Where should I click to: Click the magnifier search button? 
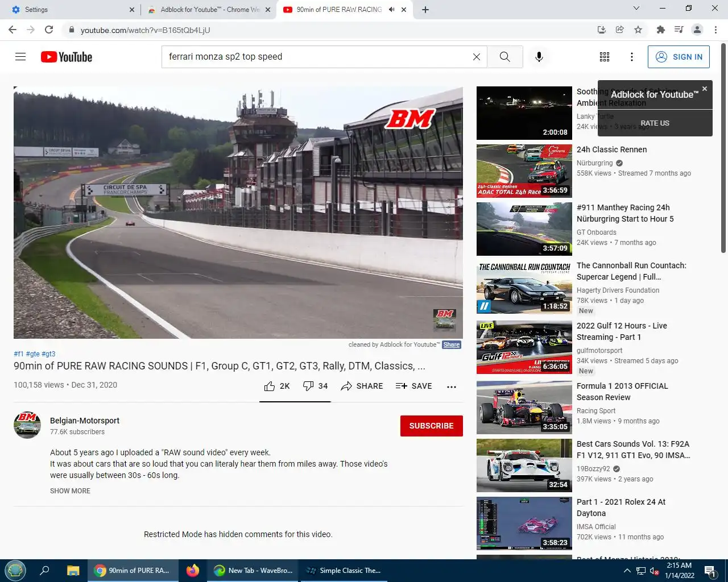click(505, 57)
